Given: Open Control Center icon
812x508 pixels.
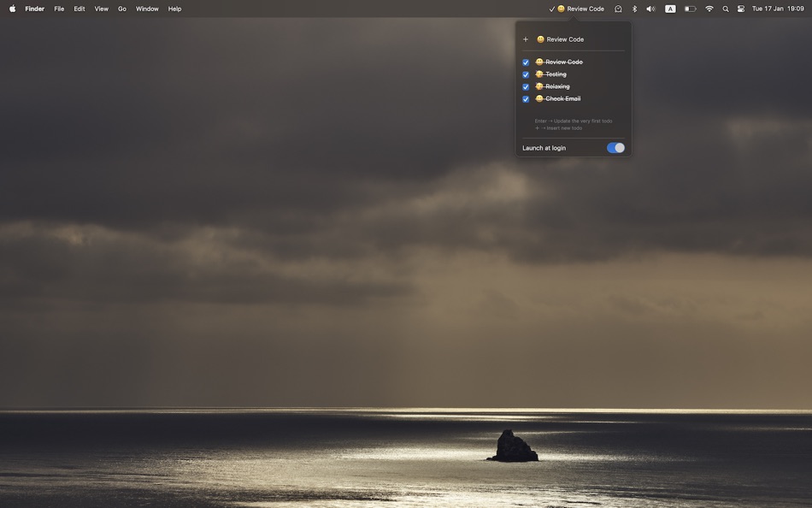Looking at the screenshot, I should coord(741,9).
